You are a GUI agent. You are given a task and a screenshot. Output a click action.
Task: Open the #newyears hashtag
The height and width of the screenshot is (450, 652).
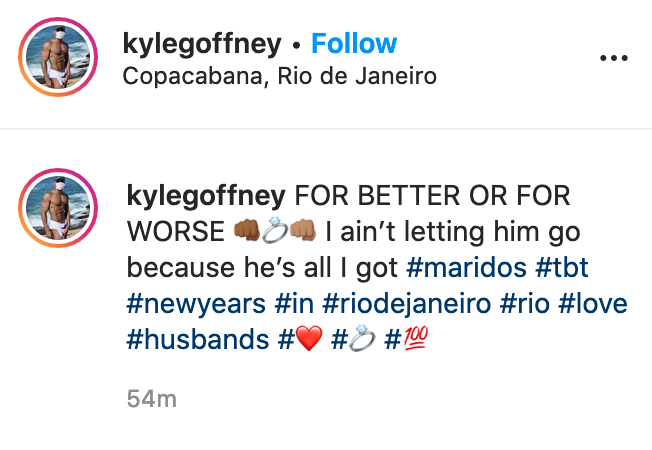coord(196,303)
